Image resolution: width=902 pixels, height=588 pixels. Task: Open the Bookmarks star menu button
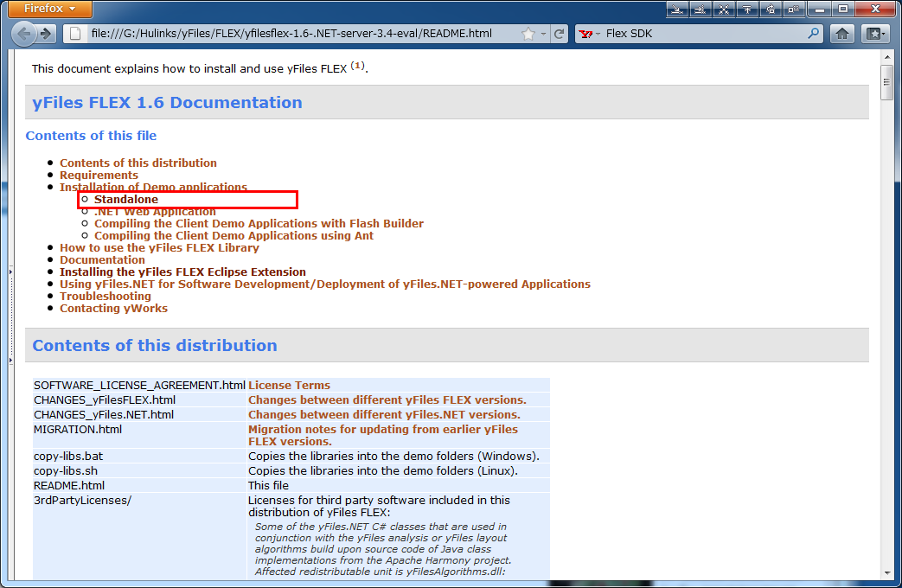pyautogui.click(x=876, y=34)
